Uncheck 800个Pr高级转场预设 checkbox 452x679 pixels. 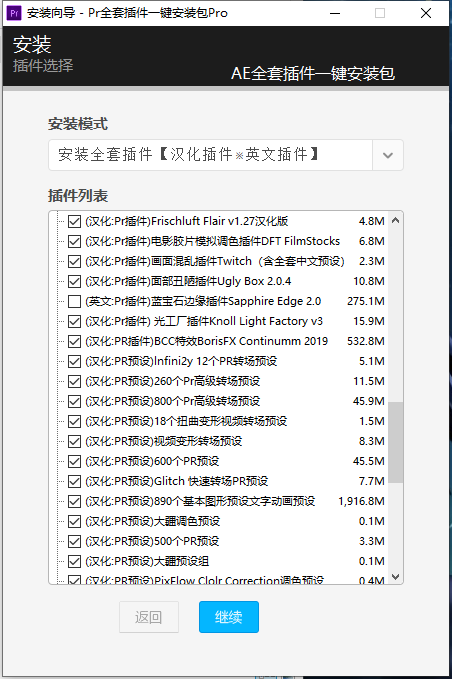click(74, 401)
